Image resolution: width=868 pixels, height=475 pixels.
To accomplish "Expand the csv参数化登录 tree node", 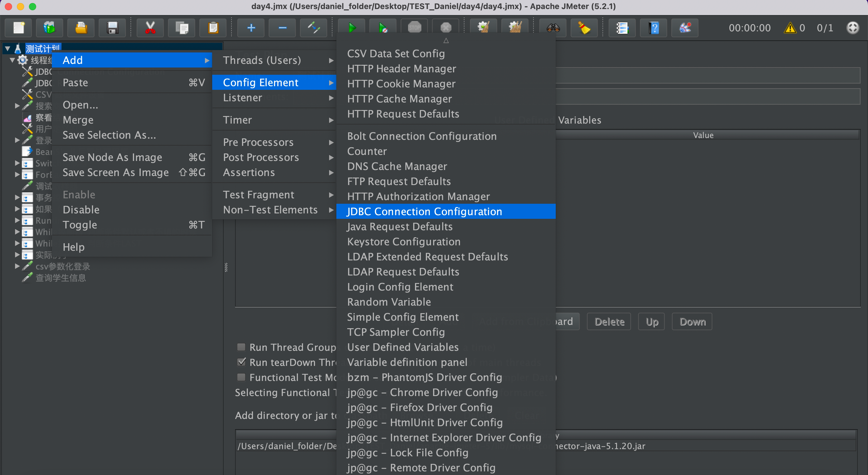I will click(x=17, y=266).
